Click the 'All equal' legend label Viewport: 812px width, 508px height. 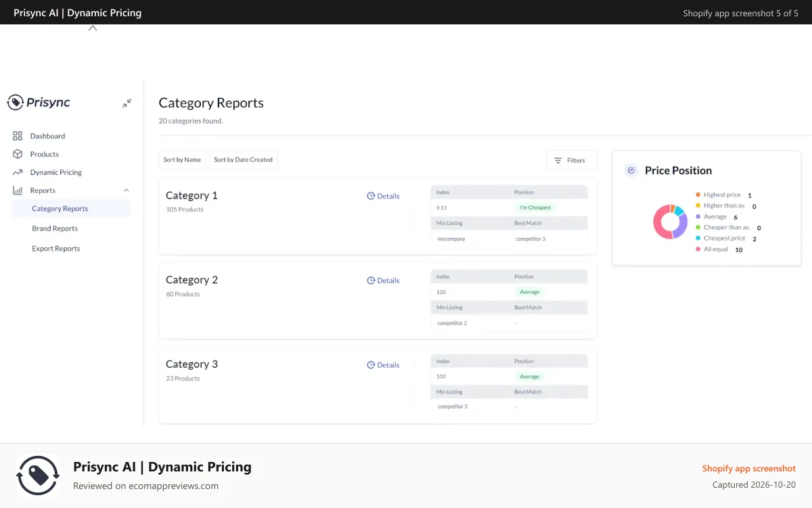coord(716,249)
